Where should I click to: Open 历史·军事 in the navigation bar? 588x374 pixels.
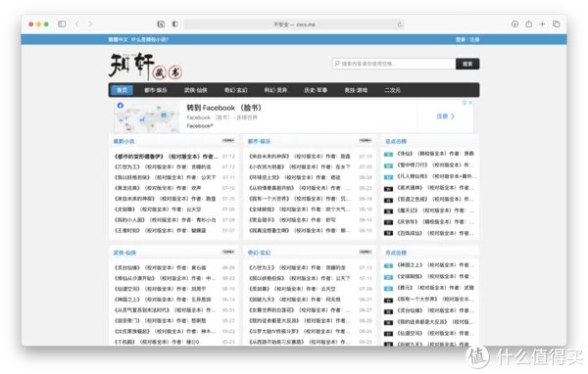pos(316,90)
